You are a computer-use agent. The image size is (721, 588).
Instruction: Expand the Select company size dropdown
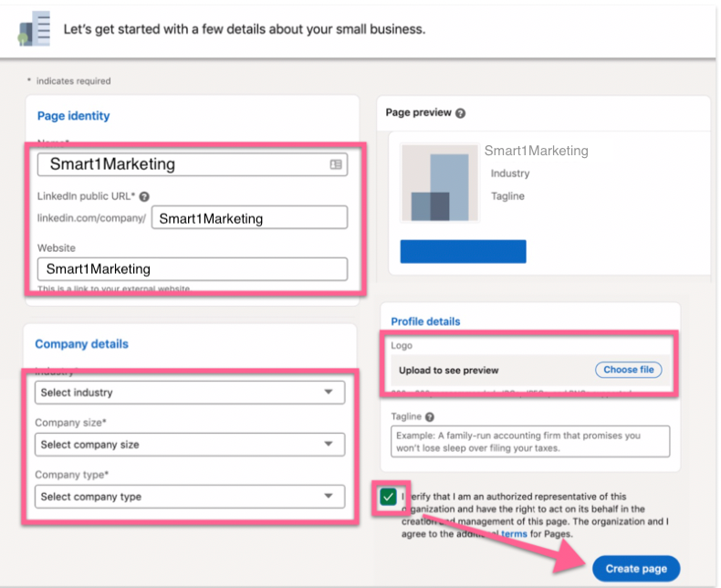pos(189,445)
